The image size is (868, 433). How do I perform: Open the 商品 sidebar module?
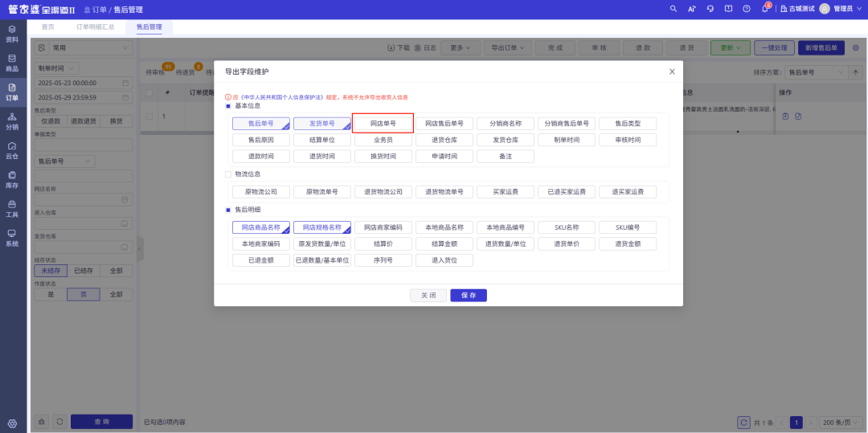point(12,63)
